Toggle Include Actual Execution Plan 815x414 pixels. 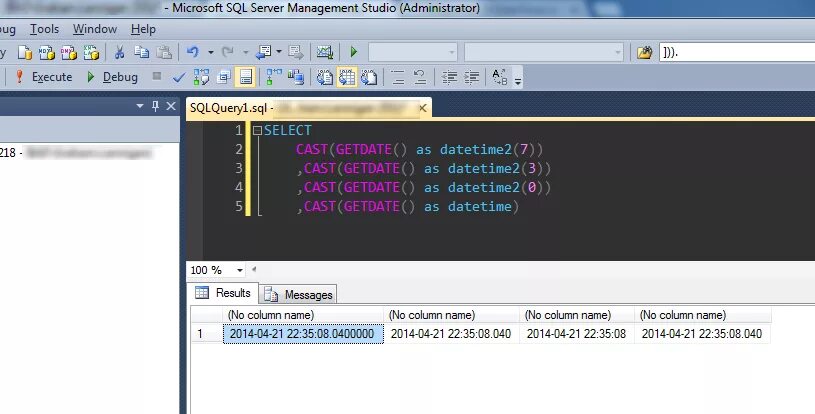(274, 77)
